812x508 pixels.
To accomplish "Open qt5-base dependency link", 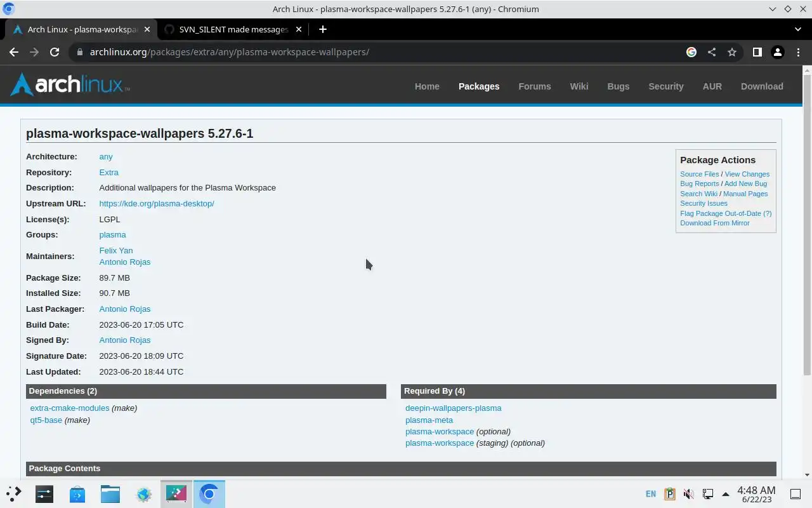I will [x=46, y=420].
